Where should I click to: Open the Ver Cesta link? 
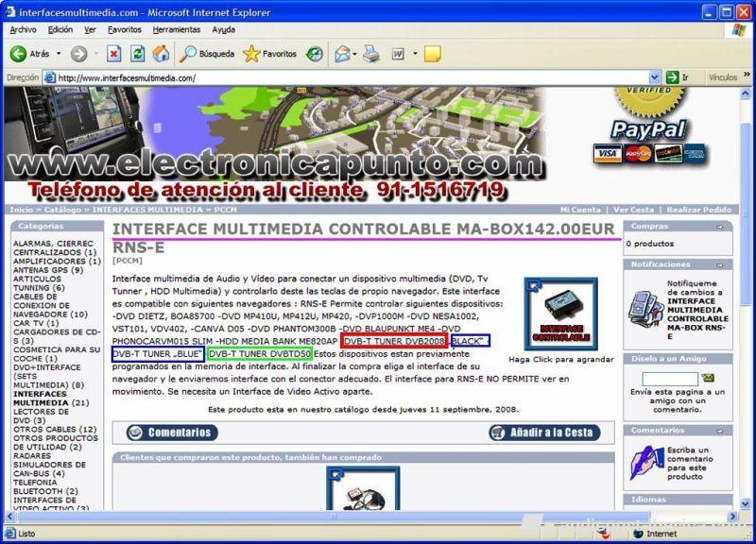click(x=633, y=210)
